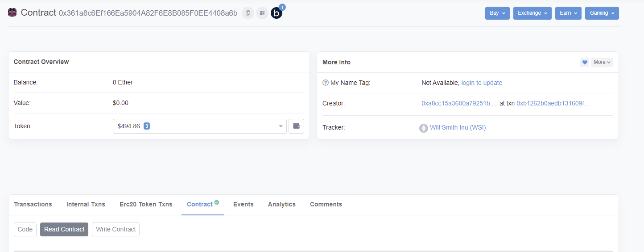
Task: Click the My Name Tag help icon
Action: 325,83
